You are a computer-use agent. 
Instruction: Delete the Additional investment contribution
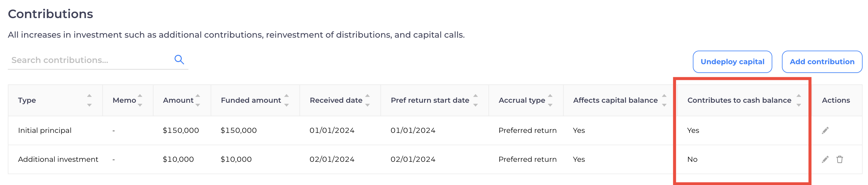point(839,159)
